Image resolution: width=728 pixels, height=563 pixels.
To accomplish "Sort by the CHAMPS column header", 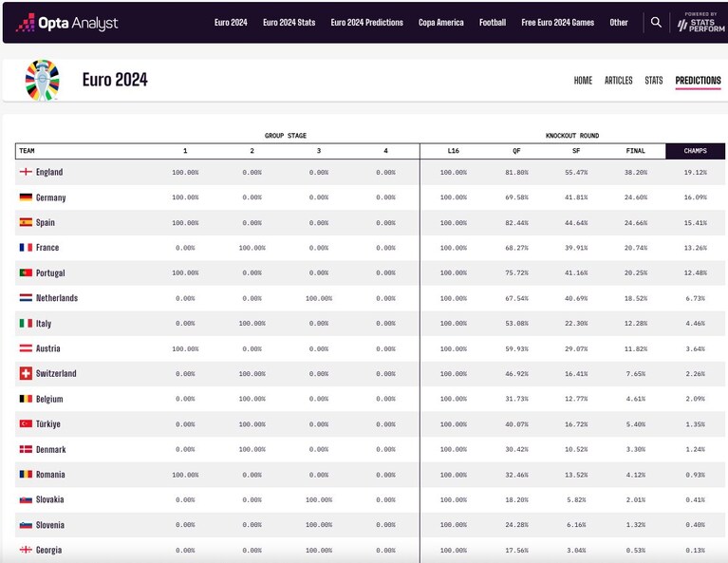I will pos(695,151).
